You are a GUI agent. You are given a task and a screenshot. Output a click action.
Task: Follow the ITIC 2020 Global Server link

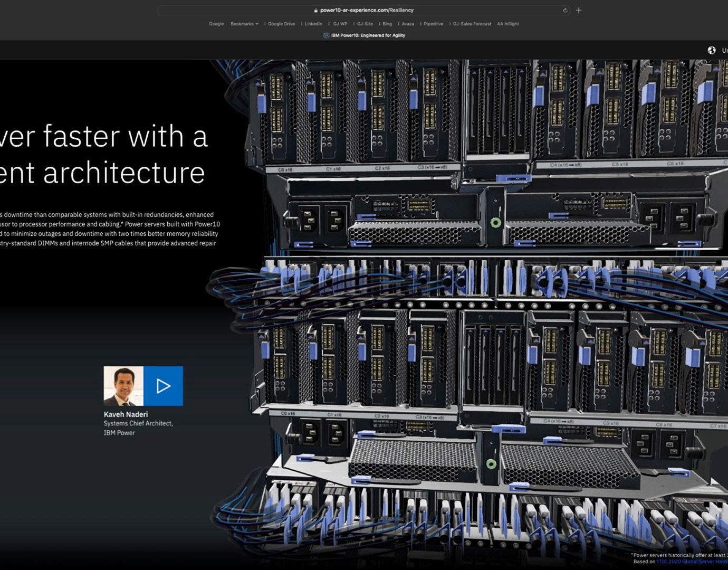click(692, 562)
